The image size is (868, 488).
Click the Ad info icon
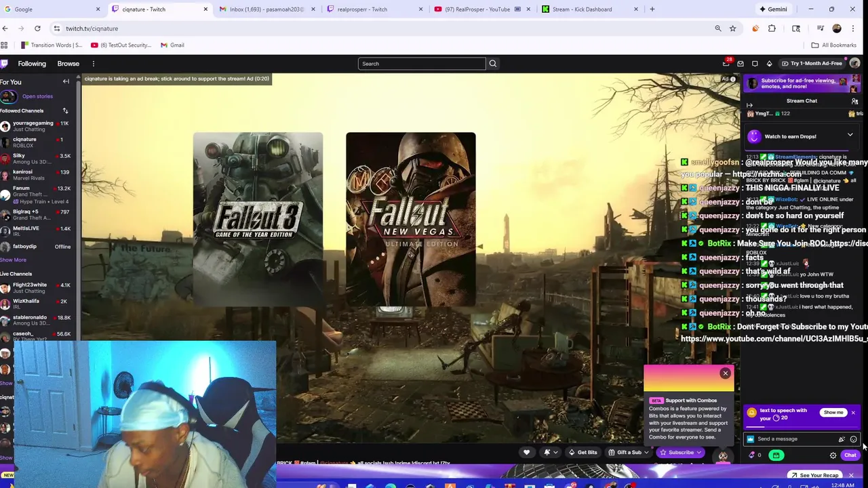tap(733, 79)
